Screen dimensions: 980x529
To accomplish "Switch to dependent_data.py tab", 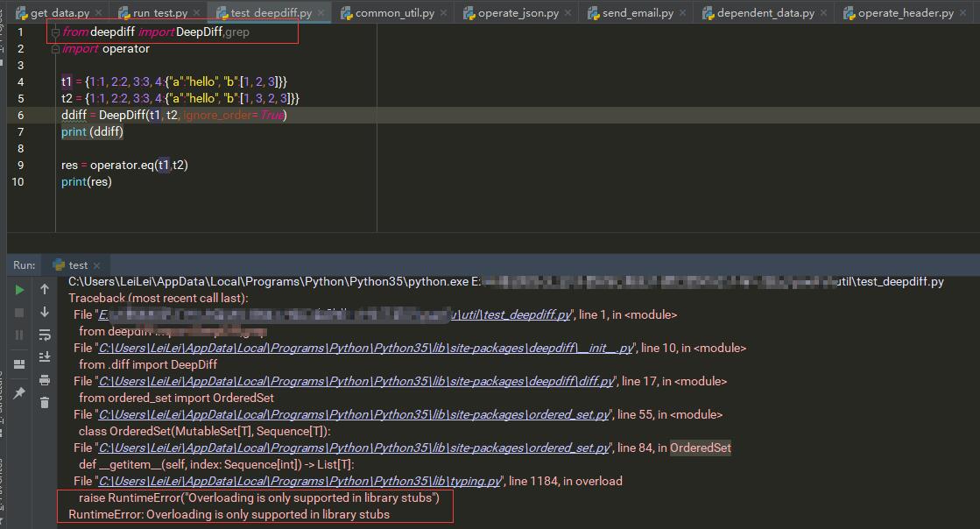I will coord(765,12).
